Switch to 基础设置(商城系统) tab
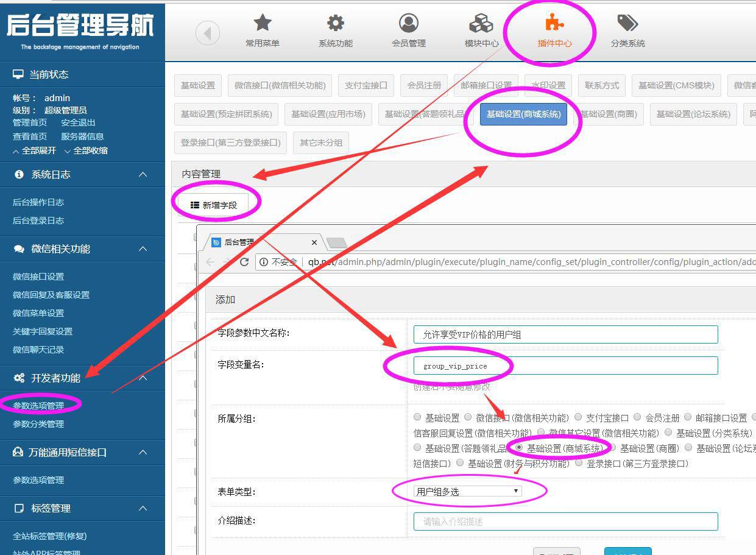 click(523, 114)
